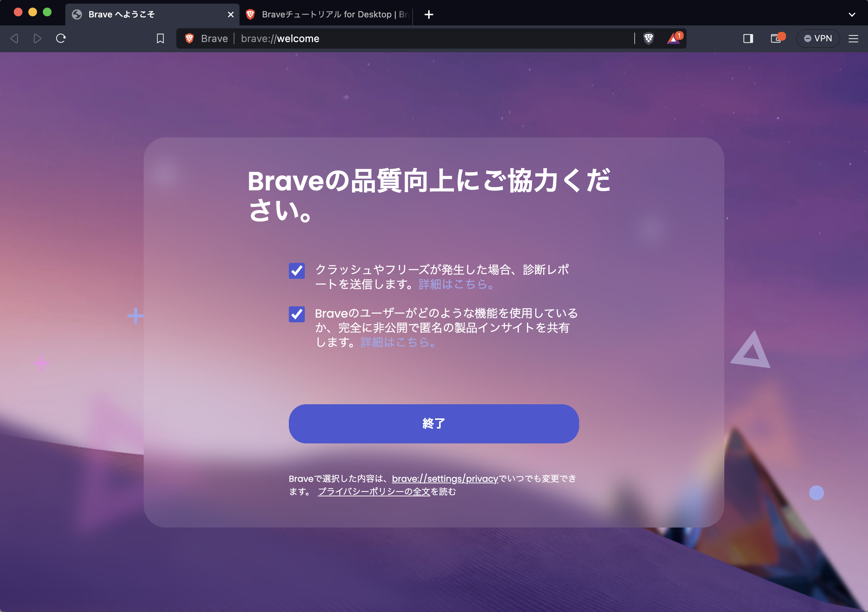Toggle the sidebar panel icon
Screen dimensions: 868x612
pos(748,38)
